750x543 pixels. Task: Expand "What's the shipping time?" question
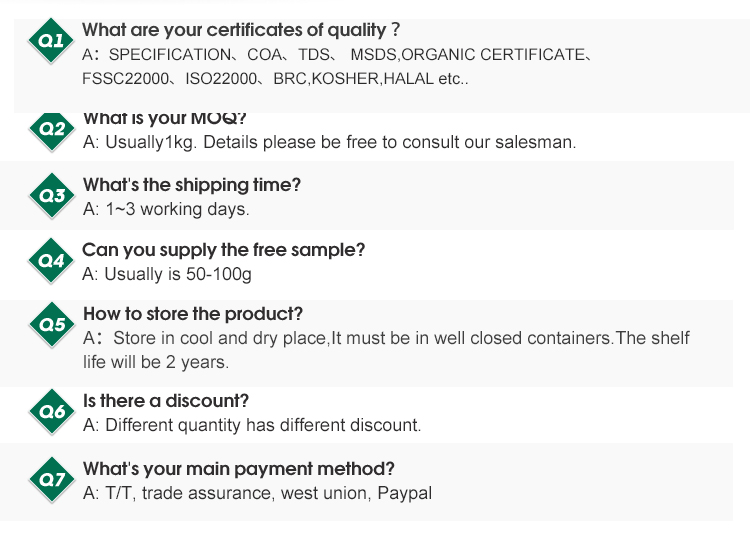coord(191,185)
